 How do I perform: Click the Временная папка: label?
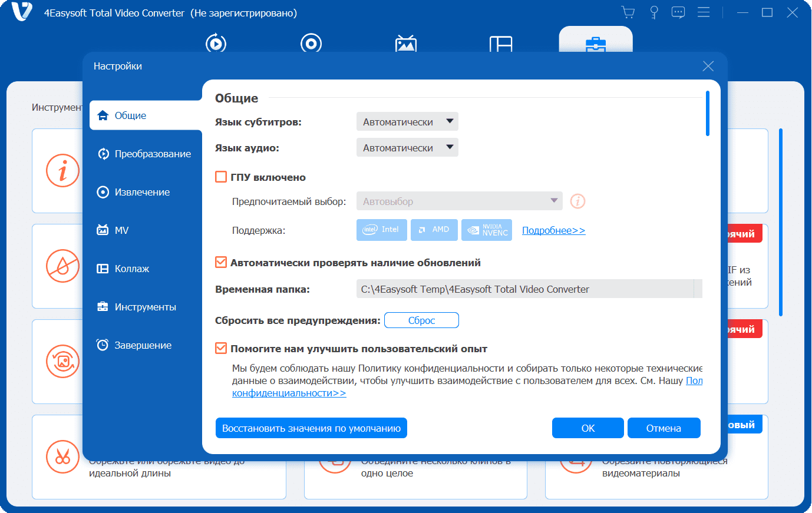coord(262,289)
